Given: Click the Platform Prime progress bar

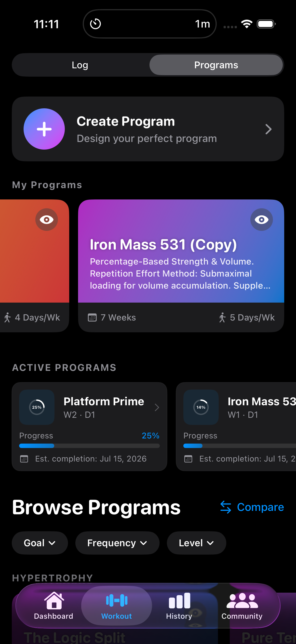Looking at the screenshot, I should pos(89,446).
